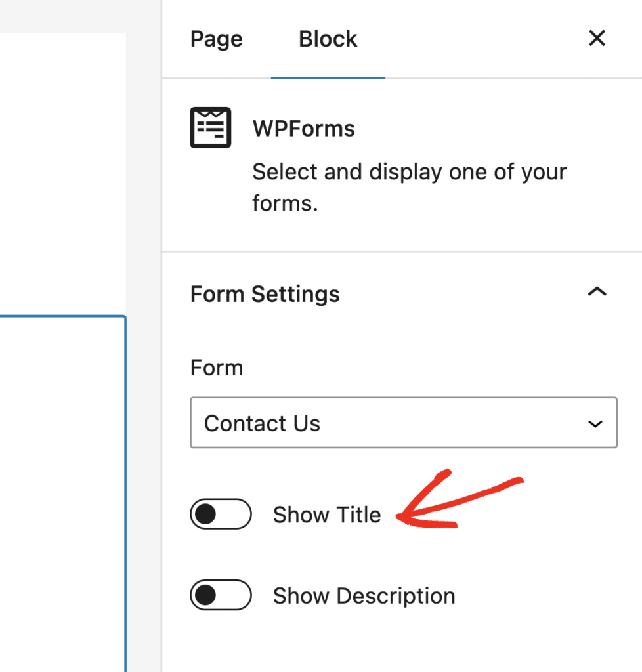Select the Block tab

328,39
